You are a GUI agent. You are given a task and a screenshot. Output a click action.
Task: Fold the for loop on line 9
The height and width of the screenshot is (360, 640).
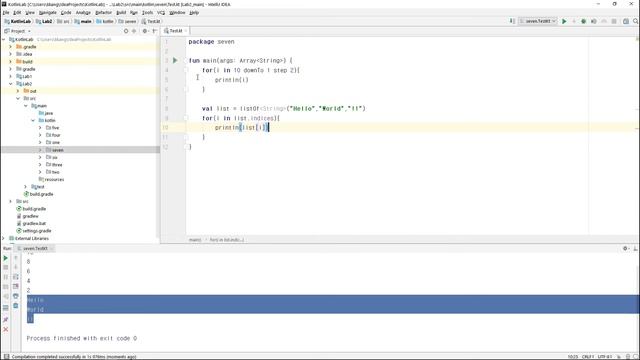[186, 118]
